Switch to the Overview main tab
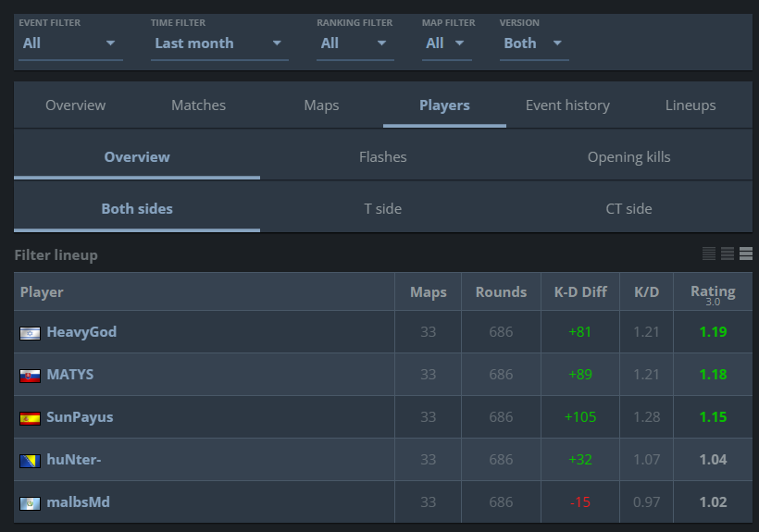This screenshot has height=532, width=759. 76,105
